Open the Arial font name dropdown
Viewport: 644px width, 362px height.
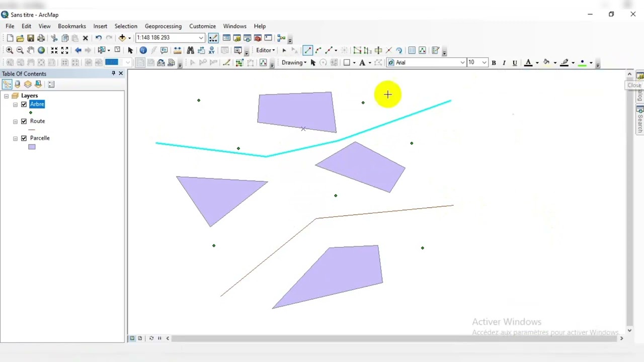pyautogui.click(x=462, y=63)
